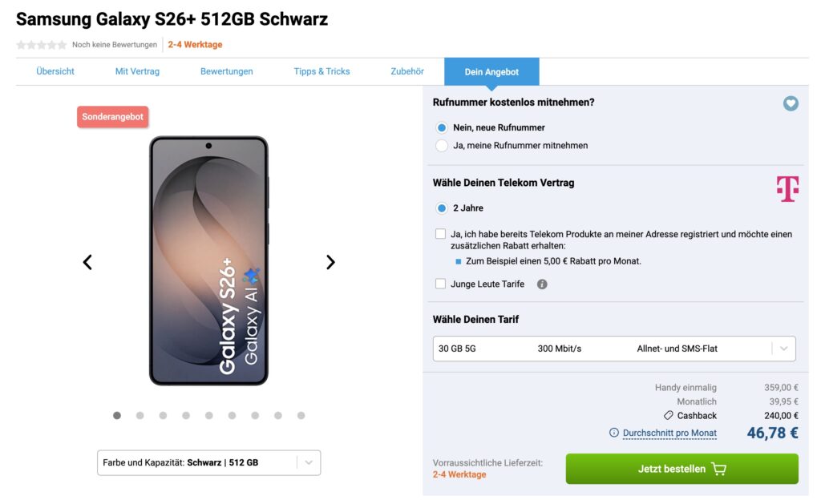This screenshot has width=821, height=504.
Task: Click the heart wishlist icon
Action: coord(791,103)
